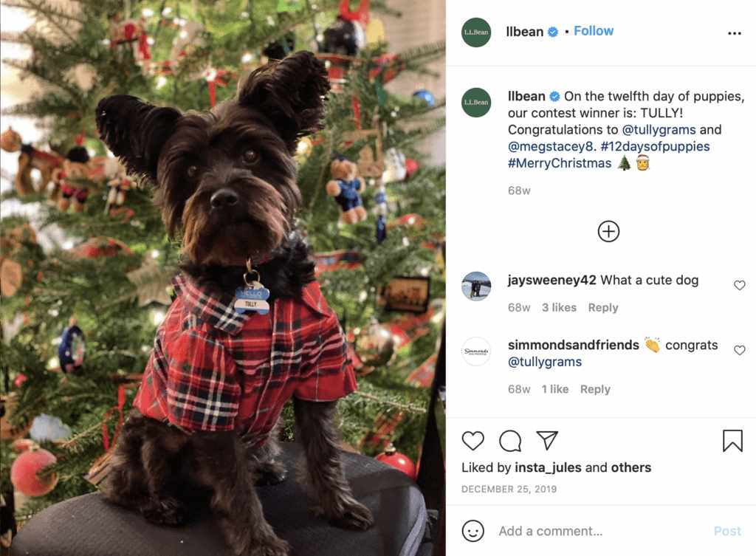Viewport: 756px width, 556px height.
Task: Like jaysweeney42's comment heart
Action: click(x=740, y=286)
